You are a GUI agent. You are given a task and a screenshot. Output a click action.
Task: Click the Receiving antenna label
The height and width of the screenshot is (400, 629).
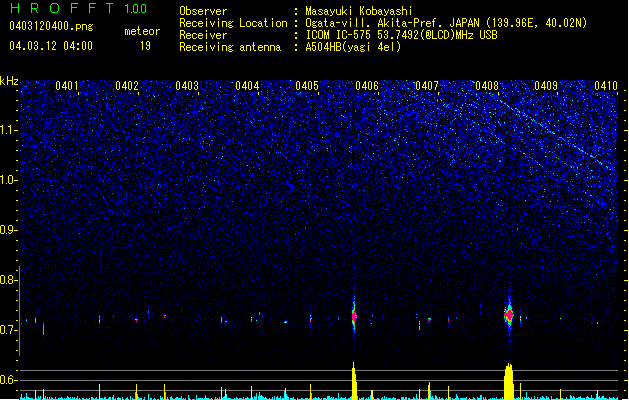click(x=230, y=47)
